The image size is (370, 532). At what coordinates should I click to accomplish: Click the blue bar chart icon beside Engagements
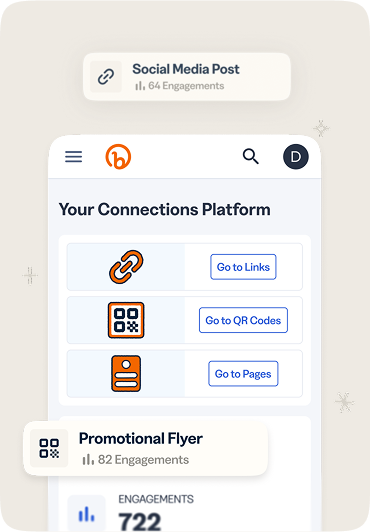point(86,514)
